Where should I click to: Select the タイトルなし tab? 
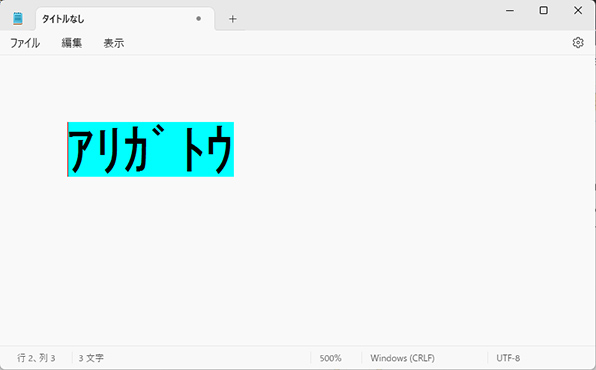pyautogui.click(x=125, y=19)
